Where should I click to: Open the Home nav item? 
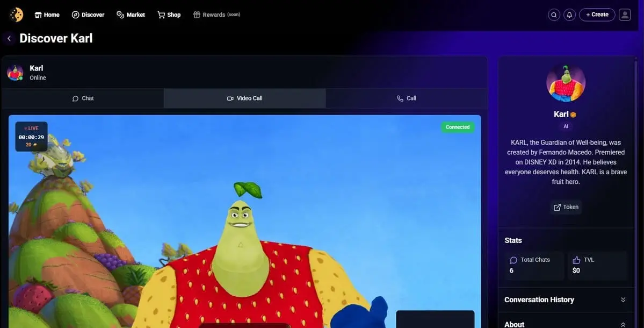point(47,15)
